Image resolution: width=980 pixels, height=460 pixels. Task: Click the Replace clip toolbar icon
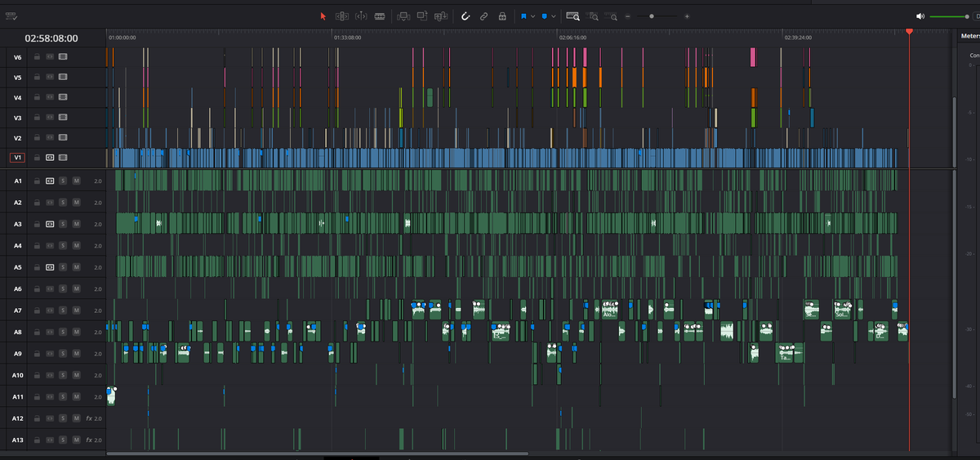click(x=441, y=16)
